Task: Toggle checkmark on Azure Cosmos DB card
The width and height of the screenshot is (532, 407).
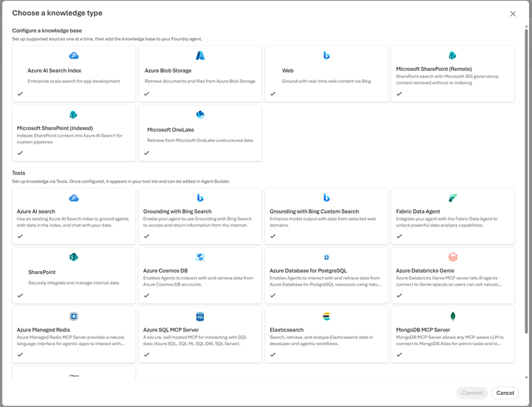Action: [146, 295]
